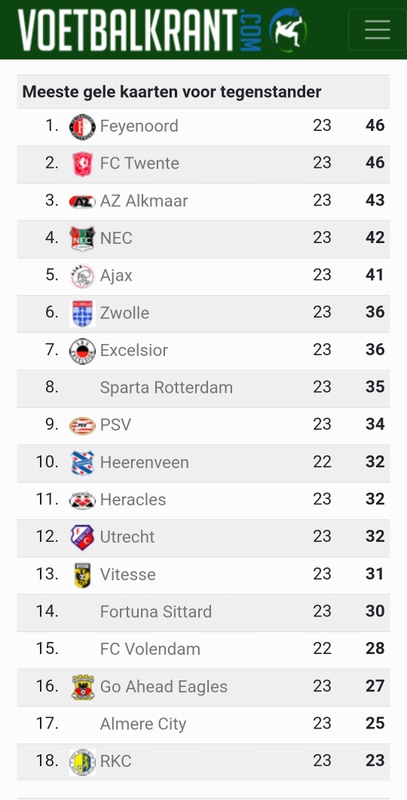Open the Fortuna Sittard team link
This screenshot has width=407, height=800.
[x=156, y=612]
